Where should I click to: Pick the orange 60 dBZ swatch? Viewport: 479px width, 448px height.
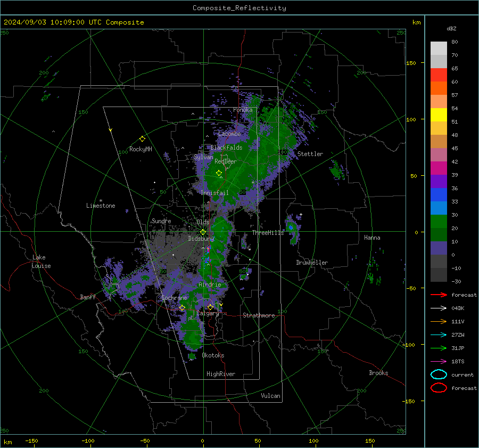[x=439, y=88]
